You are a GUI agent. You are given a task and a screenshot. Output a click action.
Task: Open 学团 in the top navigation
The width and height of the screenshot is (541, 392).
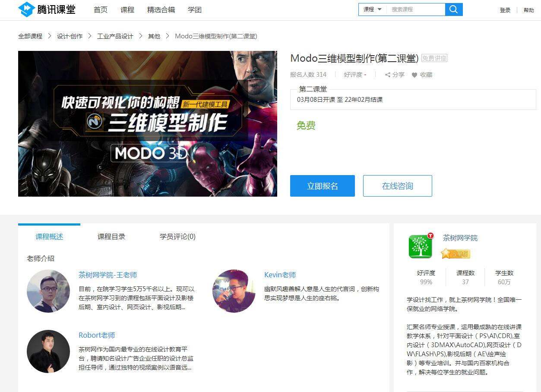click(x=195, y=10)
